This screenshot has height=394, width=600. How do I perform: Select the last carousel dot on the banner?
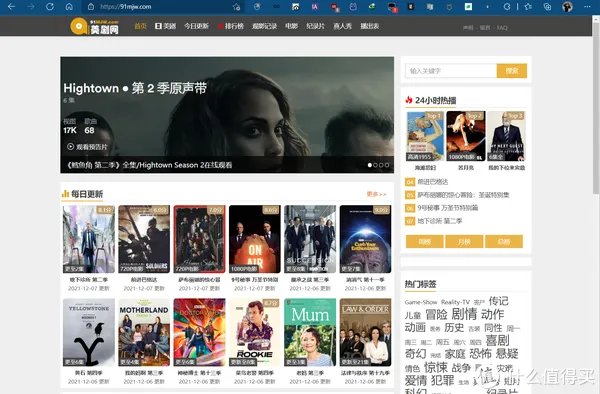coord(387,165)
